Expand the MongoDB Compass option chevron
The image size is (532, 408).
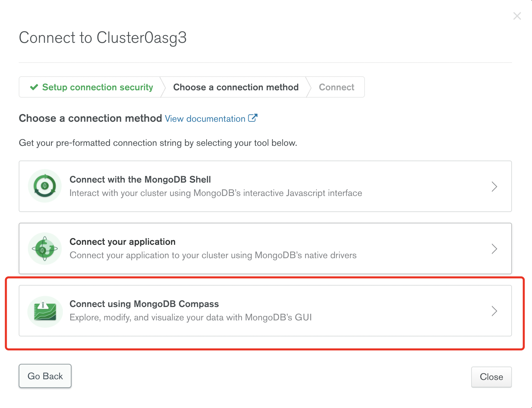(x=494, y=311)
